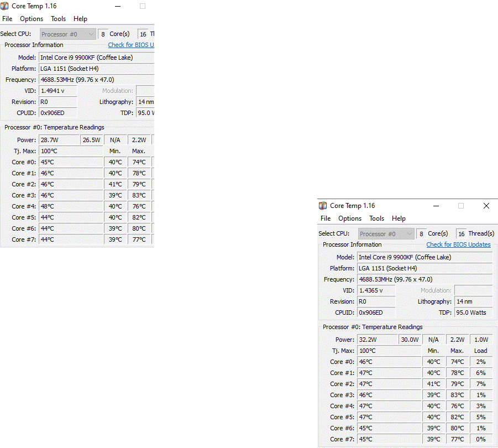The width and height of the screenshot is (498, 448).
Task: Click the CPUID 0x906ED field in the right window
Action: (x=376, y=312)
